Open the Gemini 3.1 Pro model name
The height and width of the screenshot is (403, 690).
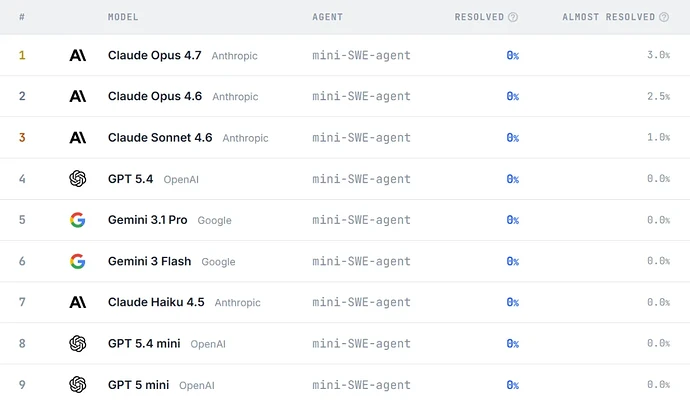(147, 220)
